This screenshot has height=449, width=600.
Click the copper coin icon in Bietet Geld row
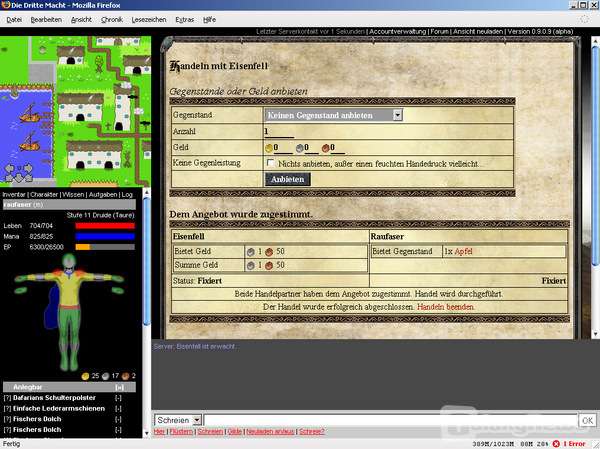point(269,252)
